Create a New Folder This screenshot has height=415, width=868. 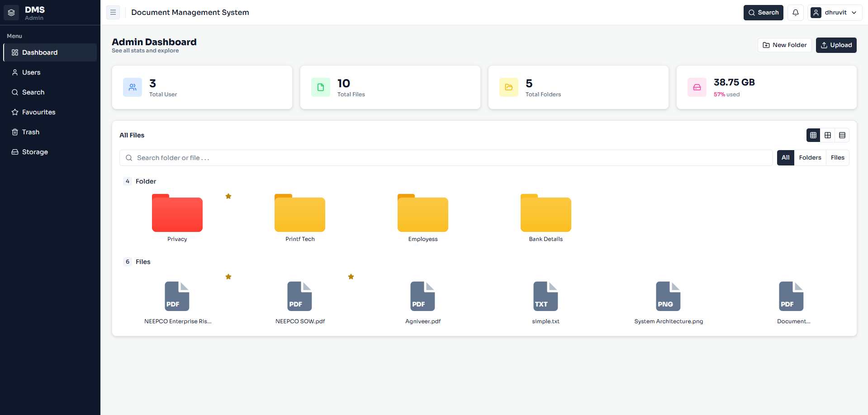pos(785,45)
